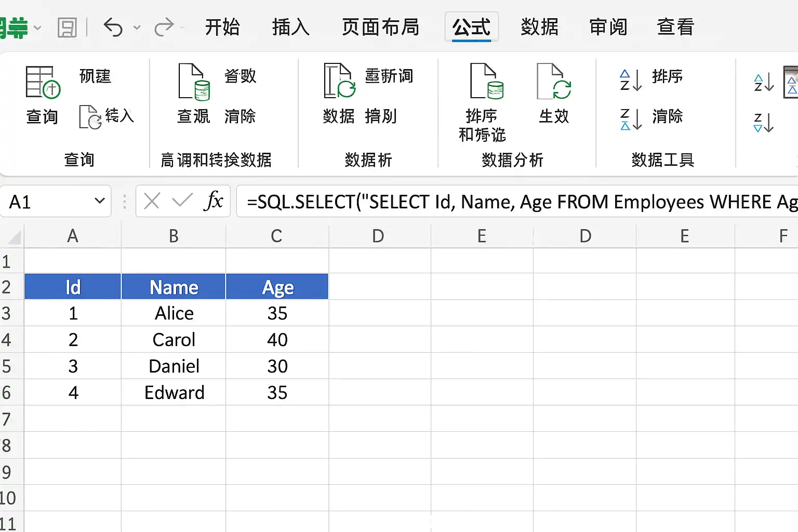798x532 pixels.
Task: Expand the A1 name box dropdown
Action: [x=100, y=201]
